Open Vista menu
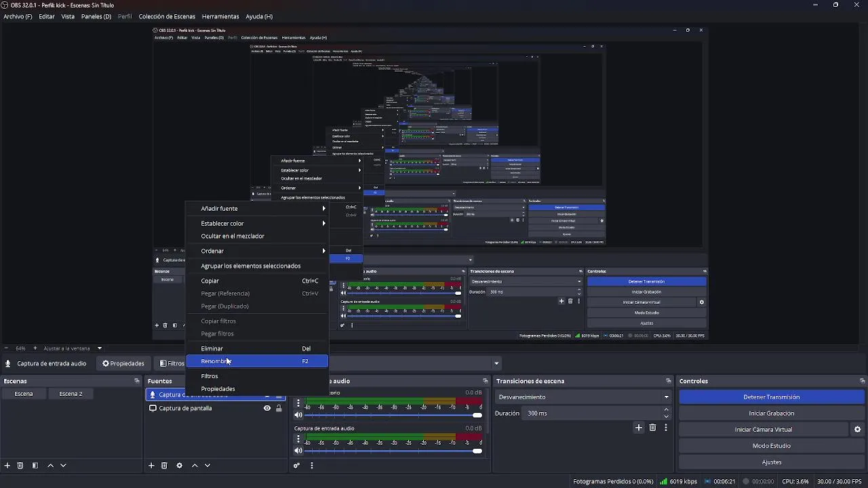 [x=68, y=16]
